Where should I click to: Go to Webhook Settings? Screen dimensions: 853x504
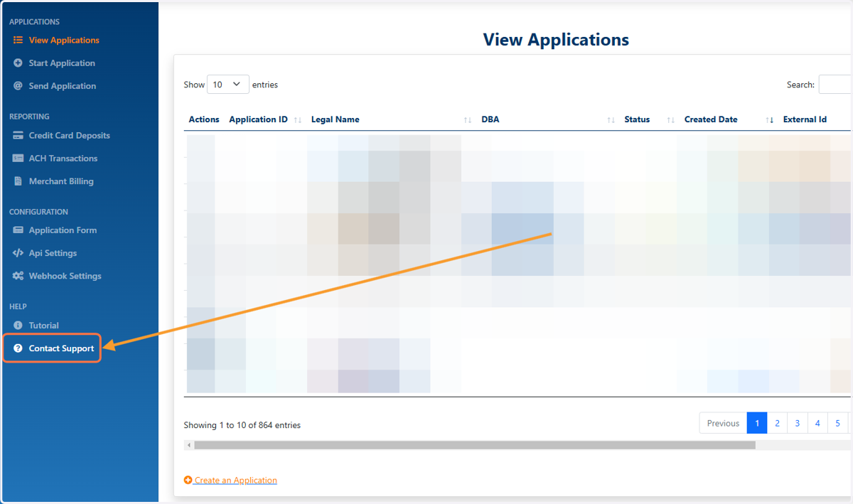tap(65, 276)
